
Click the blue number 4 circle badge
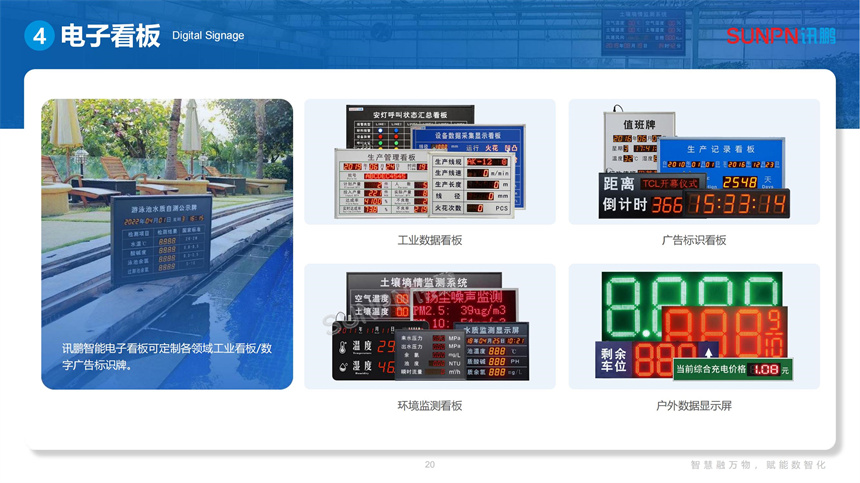click(x=39, y=36)
